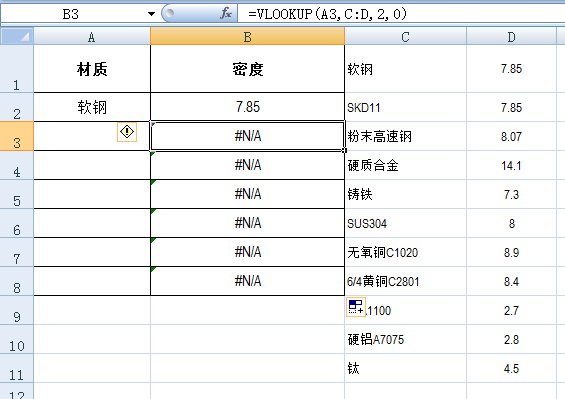
Task: Click the 2.7 density value
Action: click(x=511, y=310)
